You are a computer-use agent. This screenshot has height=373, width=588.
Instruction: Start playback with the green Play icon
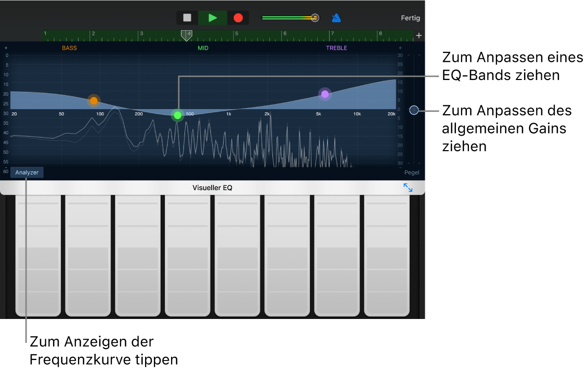tap(212, 17)
